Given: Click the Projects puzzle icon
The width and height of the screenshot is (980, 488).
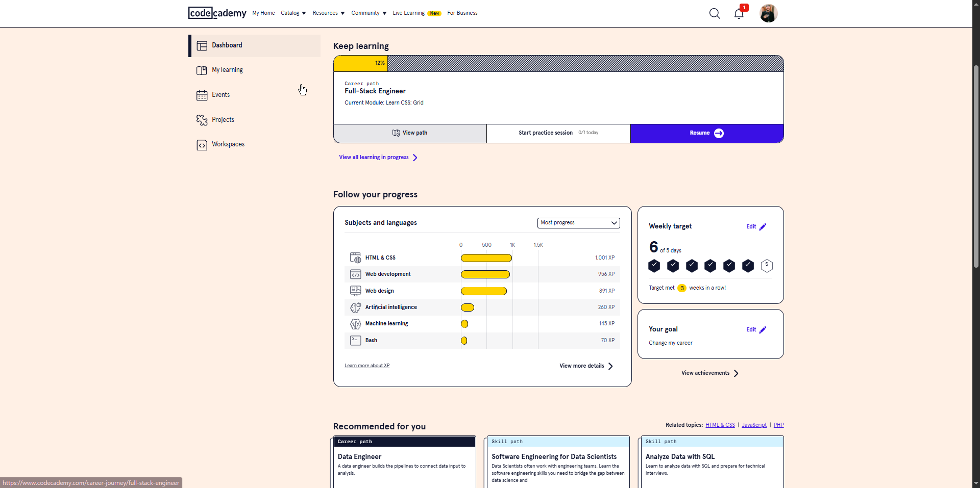Looking at the screenshot, I should pos(202,120).
